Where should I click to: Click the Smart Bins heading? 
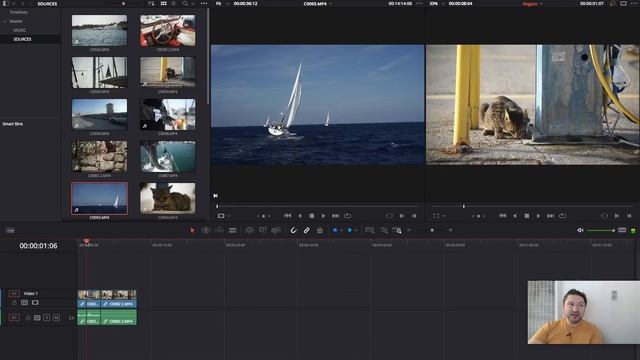13,124
